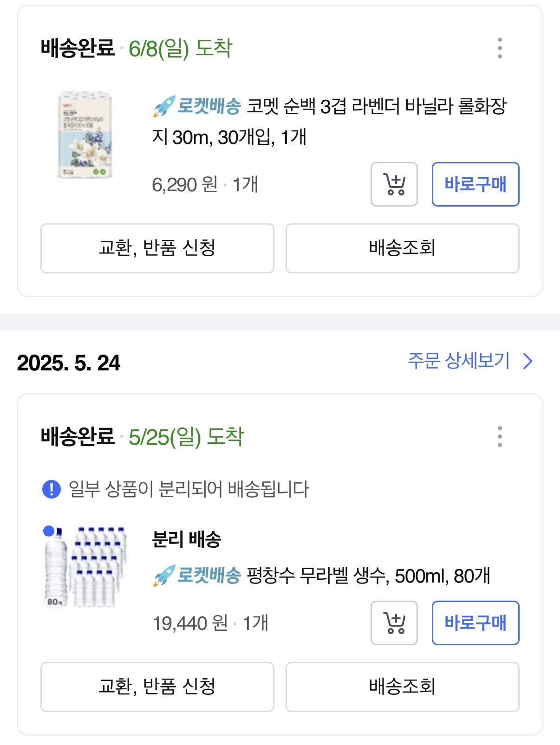The height and width of the screenshot is (745, 560).
Task: Click the rocket delivery badge on the toilet paper item
Action: pyautogui.click(x=197, y=106)
